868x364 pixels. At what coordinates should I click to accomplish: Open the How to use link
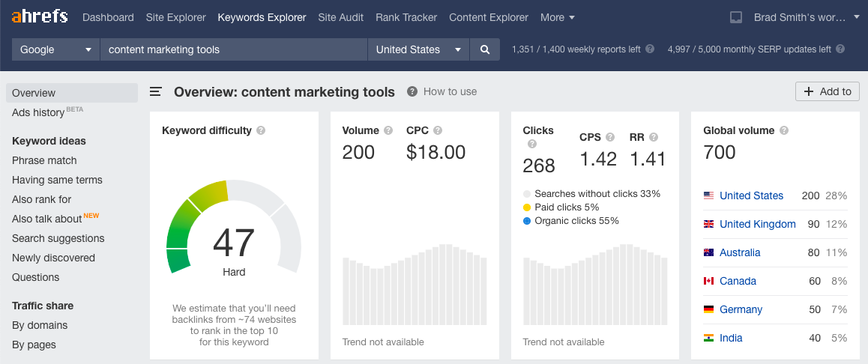point(450,91)
